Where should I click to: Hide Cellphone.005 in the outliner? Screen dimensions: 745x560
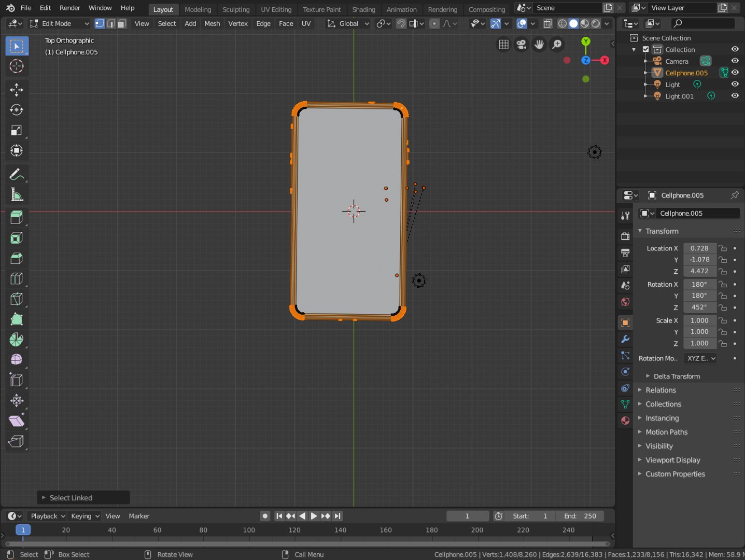coord(735,73)
